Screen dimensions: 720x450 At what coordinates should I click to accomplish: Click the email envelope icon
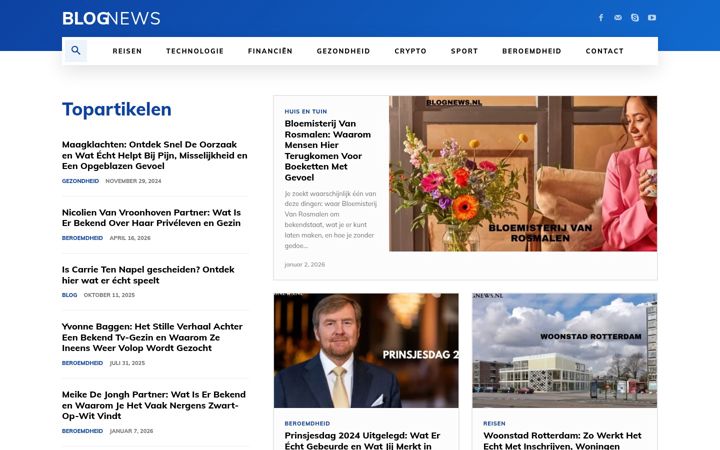[618, 17]
